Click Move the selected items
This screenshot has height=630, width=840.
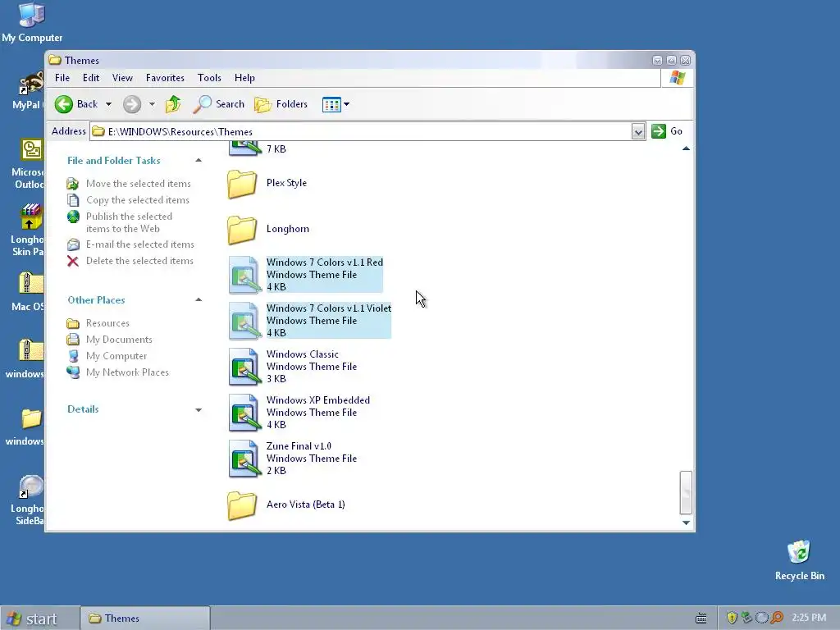(138, 184)
